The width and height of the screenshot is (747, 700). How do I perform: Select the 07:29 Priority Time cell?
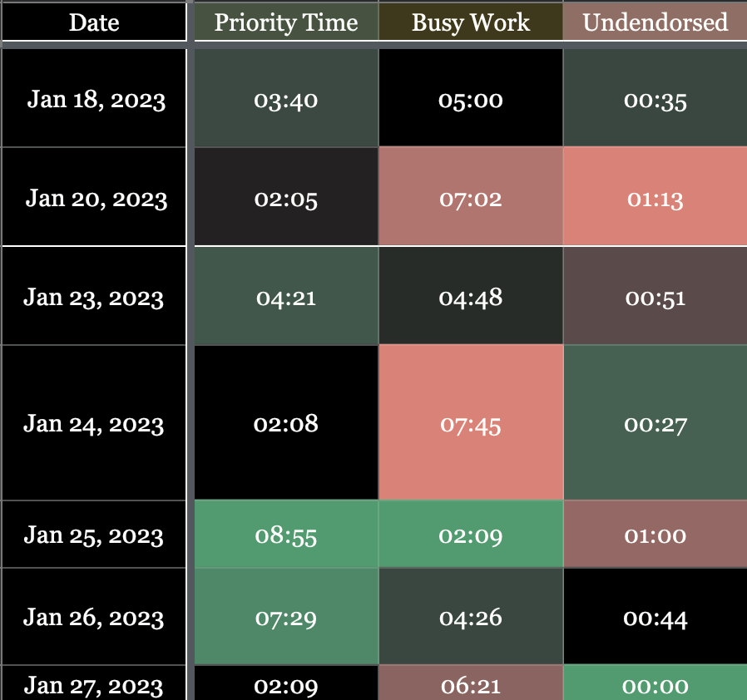[x=286, y=617]
